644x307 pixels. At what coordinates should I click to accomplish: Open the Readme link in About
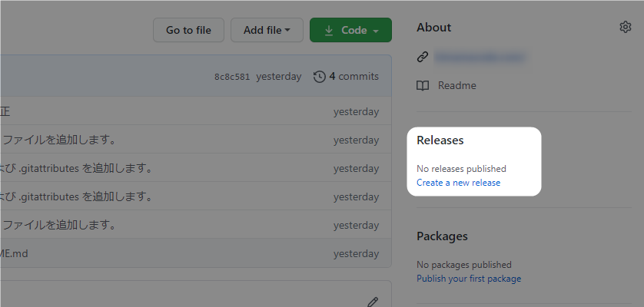(456, 85)
